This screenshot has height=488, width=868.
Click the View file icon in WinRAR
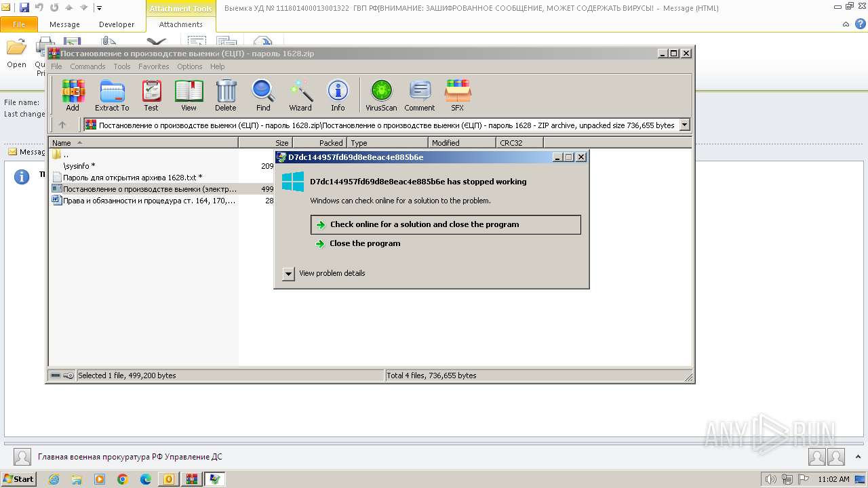coord(189,95)
